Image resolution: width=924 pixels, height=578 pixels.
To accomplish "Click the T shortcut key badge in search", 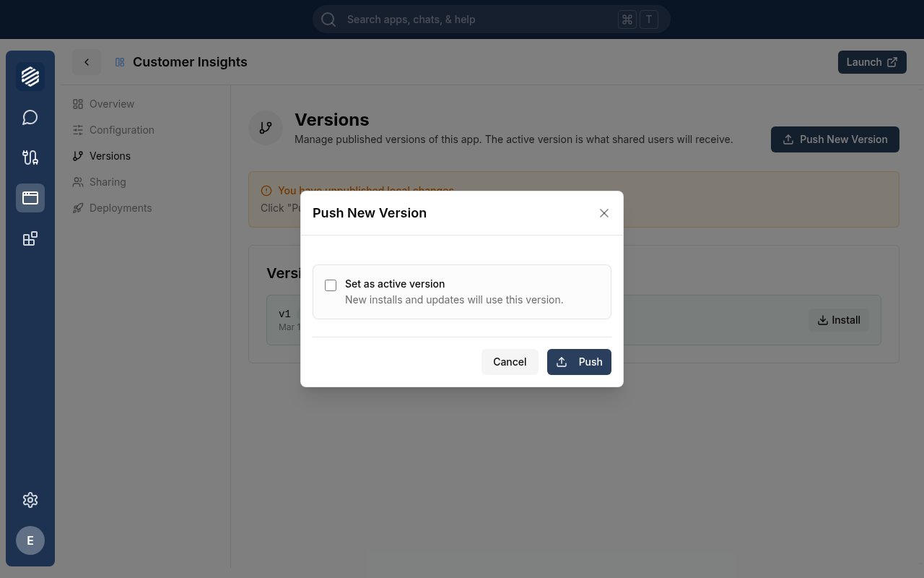I will [648, 20].
